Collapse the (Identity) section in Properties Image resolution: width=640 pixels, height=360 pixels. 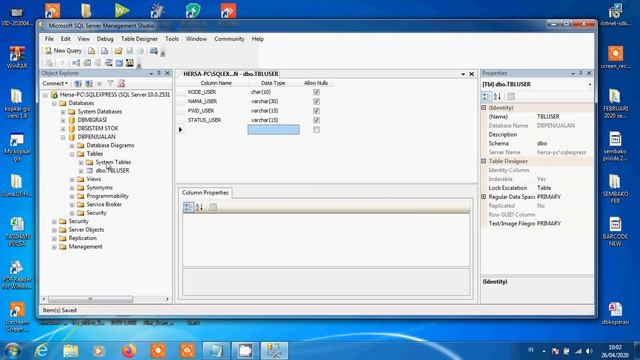(x=484, y=108)
